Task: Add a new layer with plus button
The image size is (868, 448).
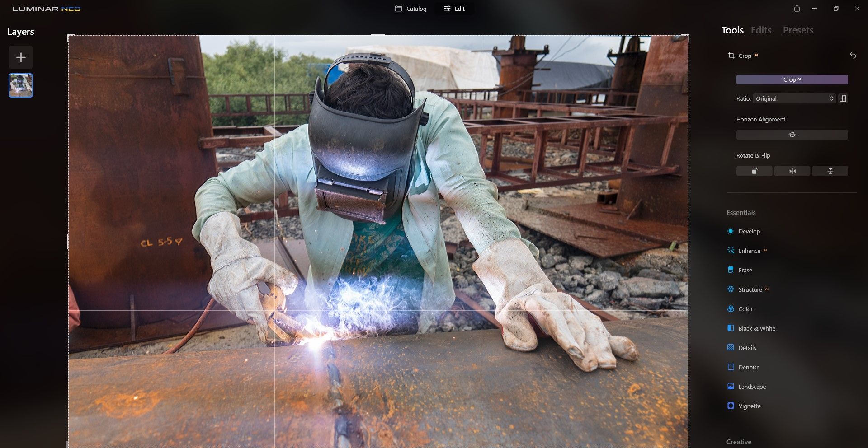Action: tap(21, 57)
